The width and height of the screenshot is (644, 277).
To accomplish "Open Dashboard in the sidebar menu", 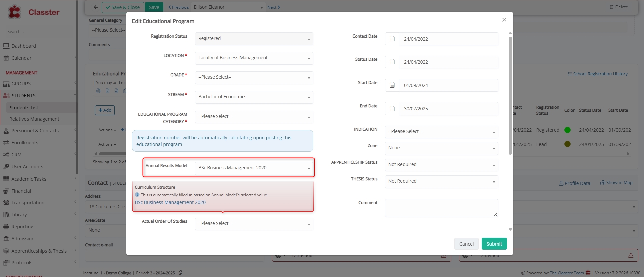I will [x=23, y=46].
